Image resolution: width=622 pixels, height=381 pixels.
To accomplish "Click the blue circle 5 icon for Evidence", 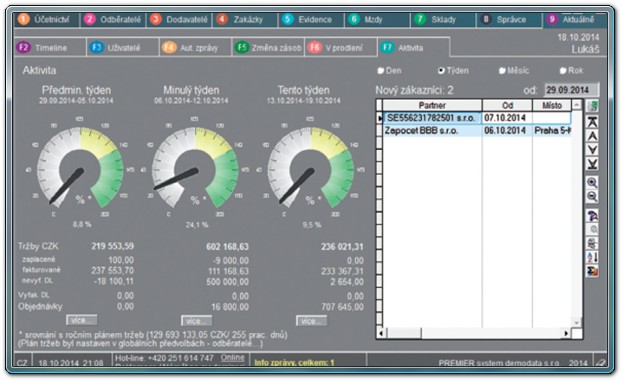I will [x=288, y=19].
